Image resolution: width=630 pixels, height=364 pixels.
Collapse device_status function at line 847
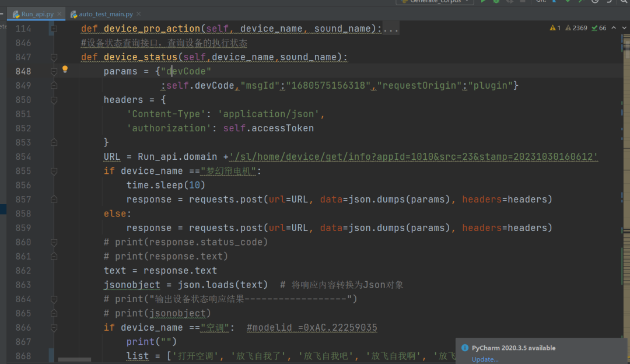(54, 57)
